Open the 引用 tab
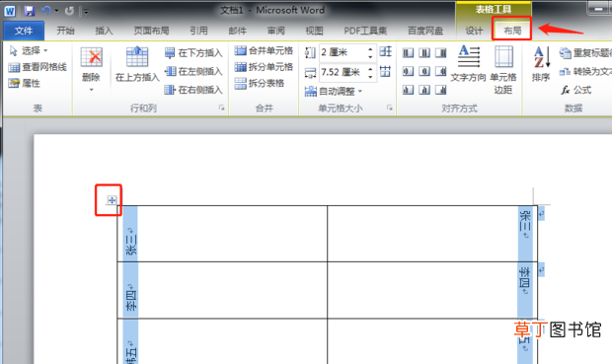The width and height of the screenshot is (612, 364). tap(198, 31)
